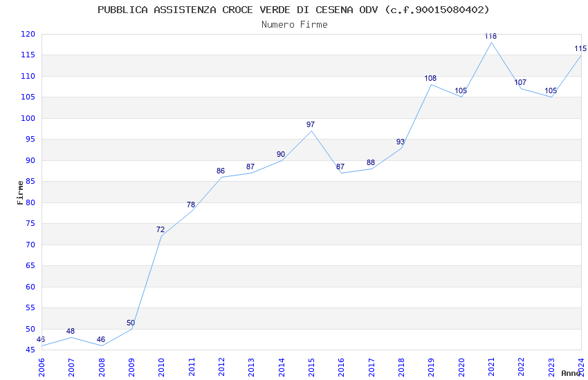Pick the data label 86 above 2012
Viewport: 588px width, 380px height.
point(221,171)
